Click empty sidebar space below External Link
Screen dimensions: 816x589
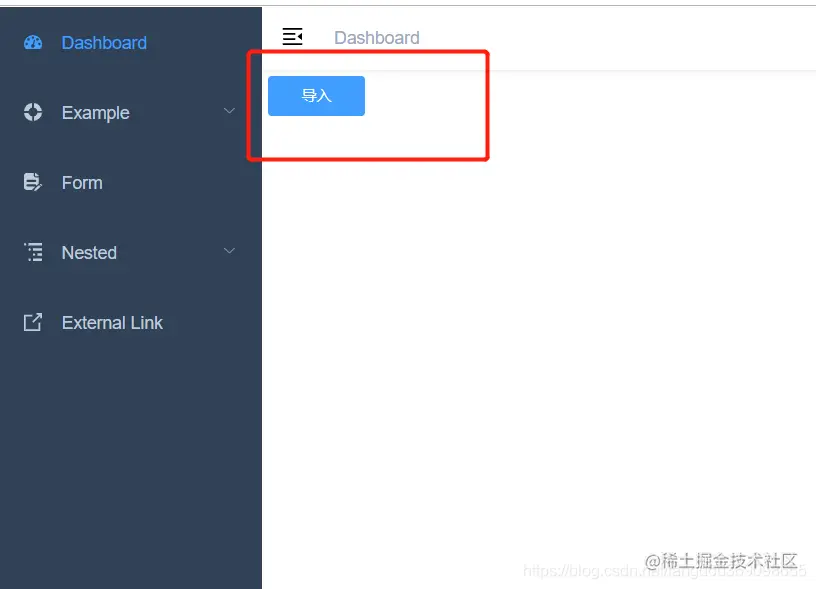(131, 458)
